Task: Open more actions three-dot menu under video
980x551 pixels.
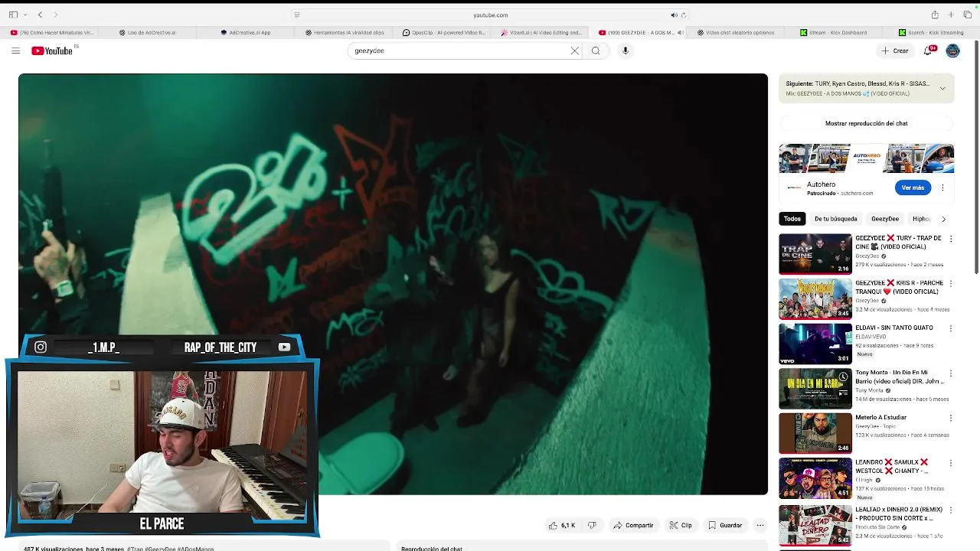Action: 760,526
